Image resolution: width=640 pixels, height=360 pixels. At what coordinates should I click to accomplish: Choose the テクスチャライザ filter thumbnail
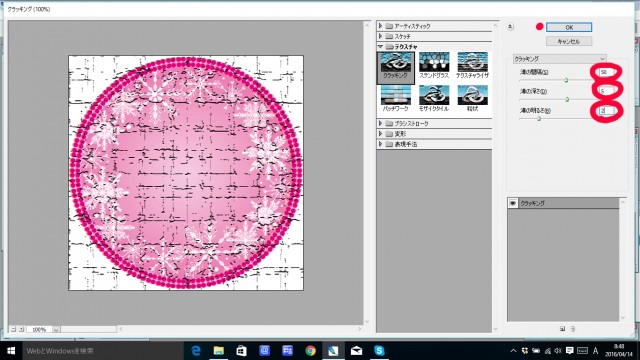pos(472,66)
